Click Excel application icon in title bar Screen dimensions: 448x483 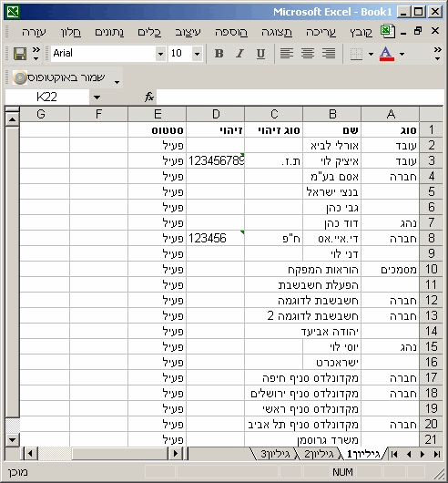13,12
